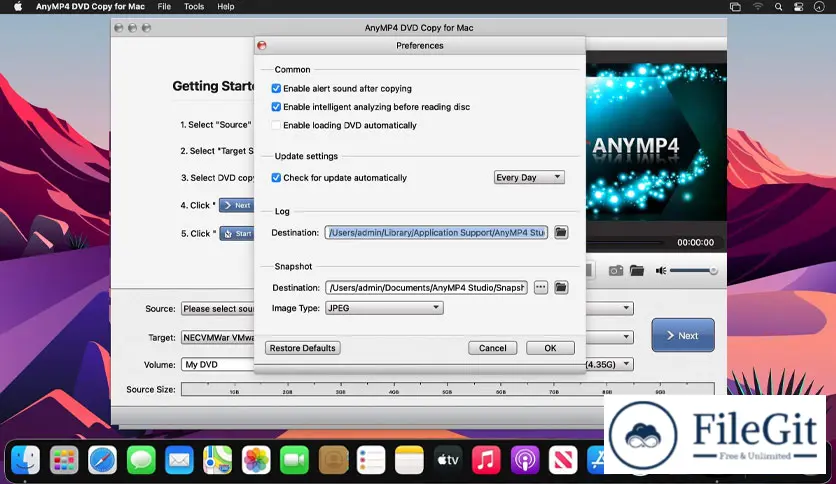The image size is (836, 484).
Task: Browse snapshot path with ellipsis button
Action: click(x=541, y=287)
